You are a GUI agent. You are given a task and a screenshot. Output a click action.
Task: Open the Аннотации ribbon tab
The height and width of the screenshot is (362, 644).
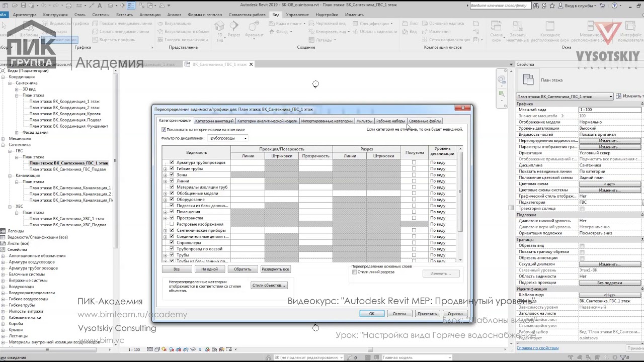point(150,15)
